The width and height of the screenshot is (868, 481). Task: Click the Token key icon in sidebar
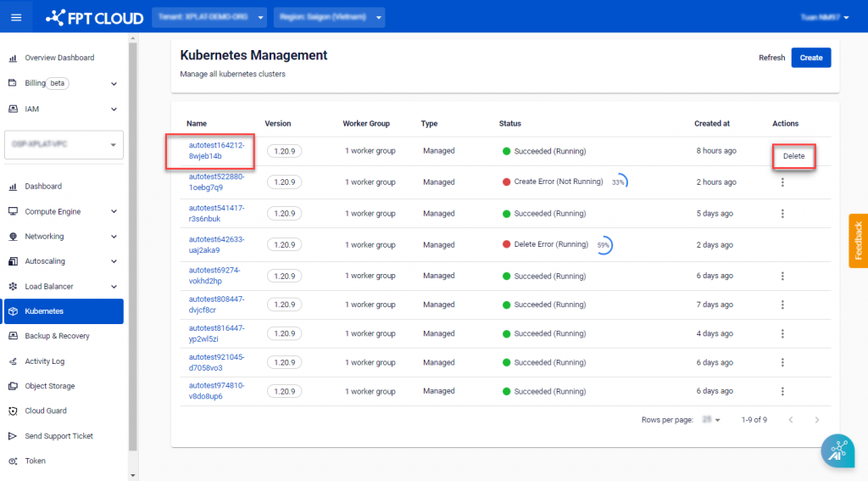pos(13,461)
